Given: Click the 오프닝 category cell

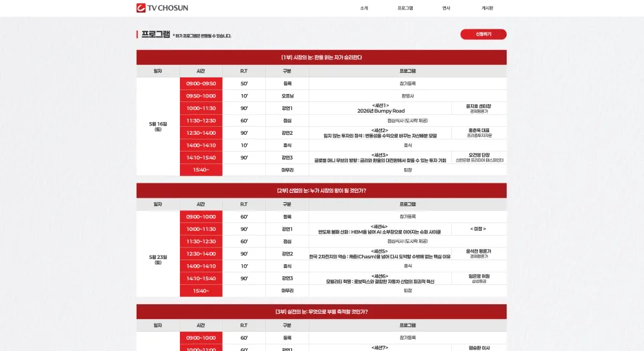Looking at the screenshot, I should [287, 96].
